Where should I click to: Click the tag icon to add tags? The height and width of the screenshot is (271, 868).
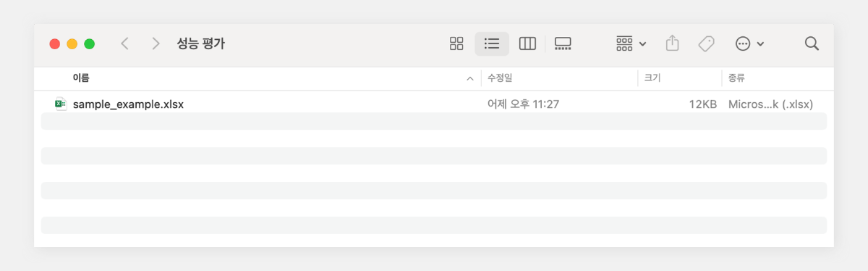click(707, 43)
